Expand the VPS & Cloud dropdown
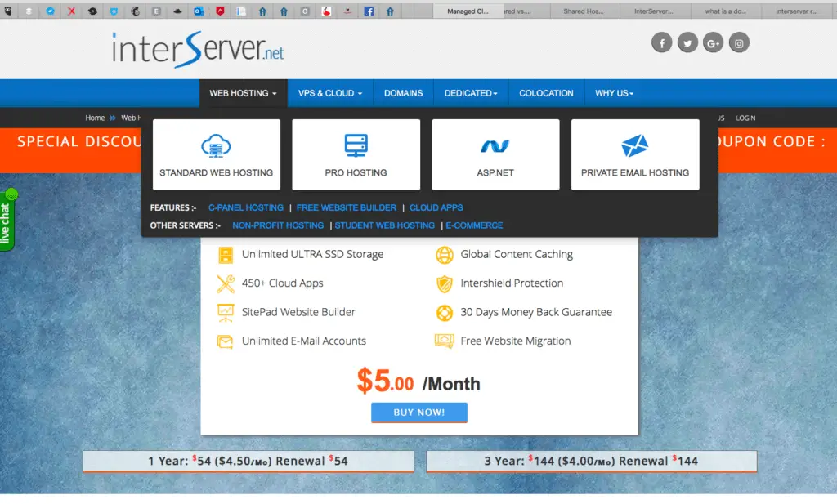 (x=330, y=93)
